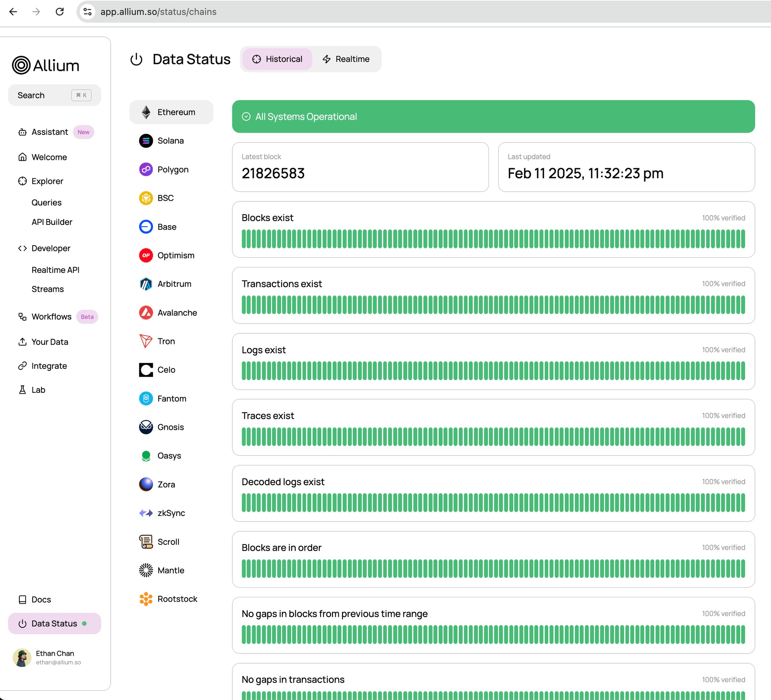Click 100% verified for Traces exist
The height and width of the screenshot is (700, 771).
[x=723, y=416]
